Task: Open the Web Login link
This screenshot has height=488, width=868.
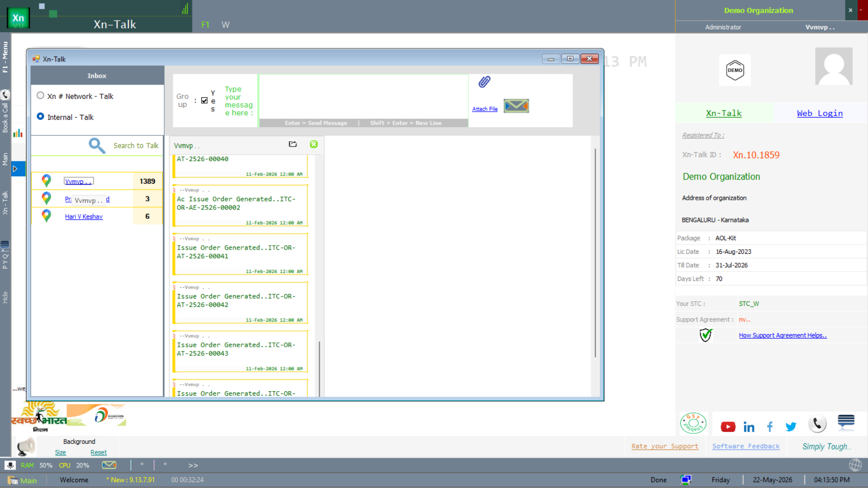Action: coord(820,113)
